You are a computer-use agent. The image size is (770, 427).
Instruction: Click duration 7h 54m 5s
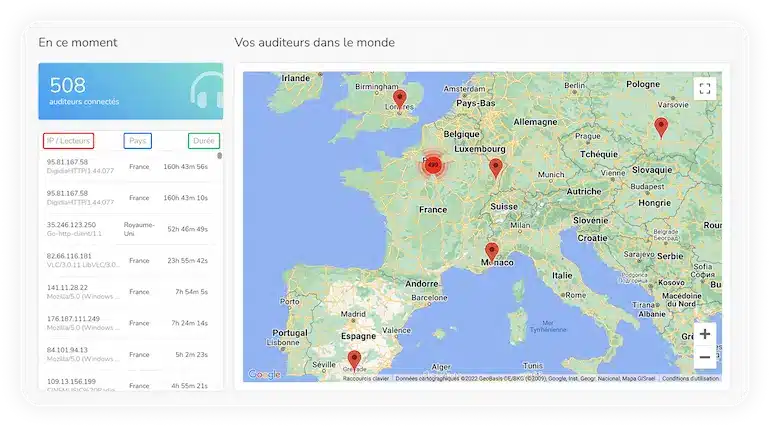tap(192, 292)
